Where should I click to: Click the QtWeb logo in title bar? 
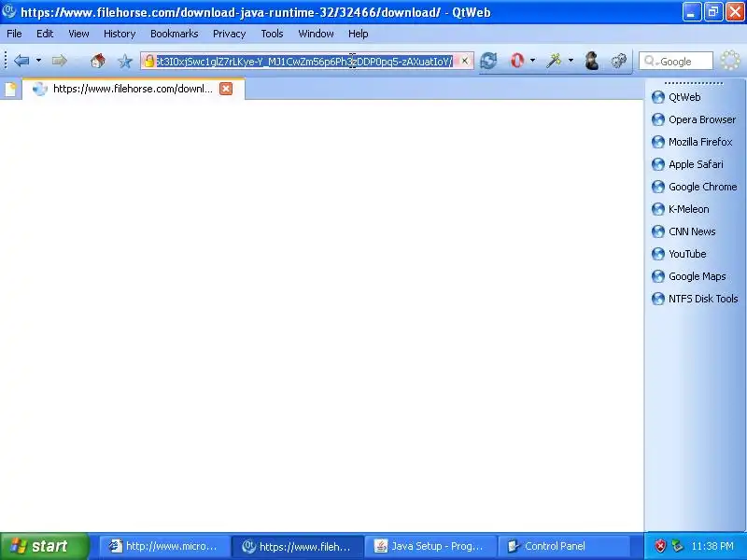[x=8, y=11]
